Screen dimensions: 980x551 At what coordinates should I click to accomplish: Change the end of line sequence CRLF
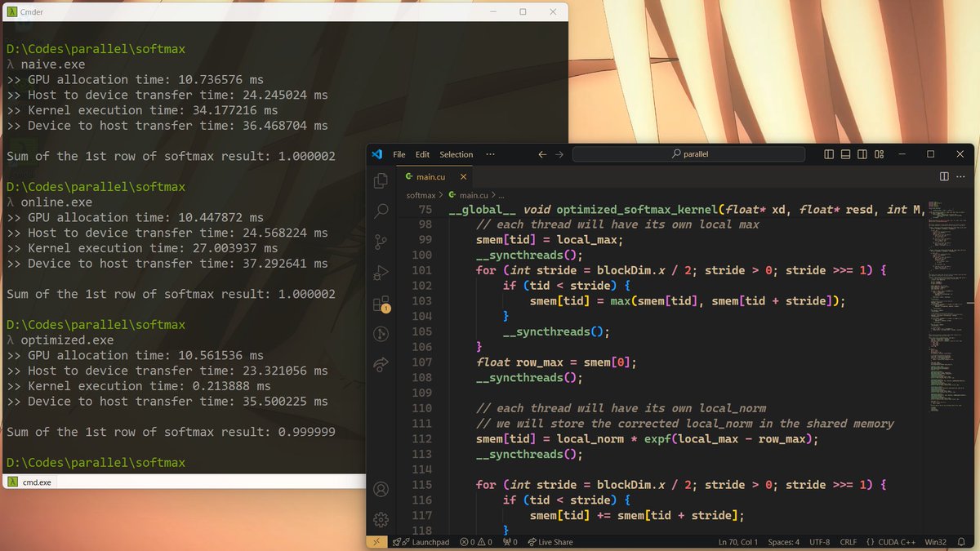(848, 542)
